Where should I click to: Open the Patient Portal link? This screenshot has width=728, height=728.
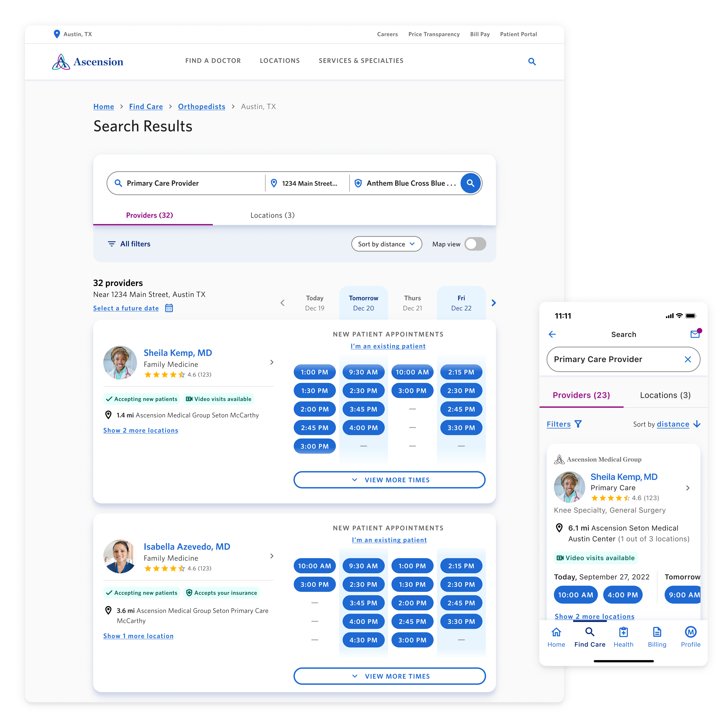pyautogui.click(x=519, y=34)
